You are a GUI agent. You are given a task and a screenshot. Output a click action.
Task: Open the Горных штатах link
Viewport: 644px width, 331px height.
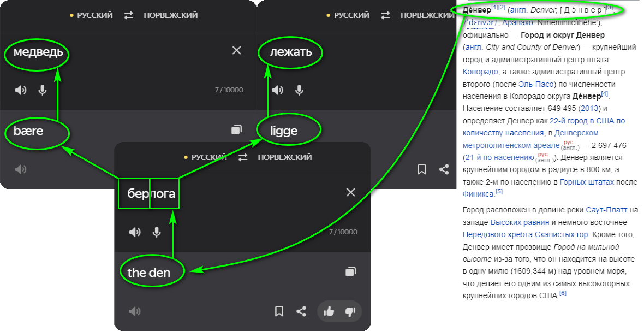587,182
